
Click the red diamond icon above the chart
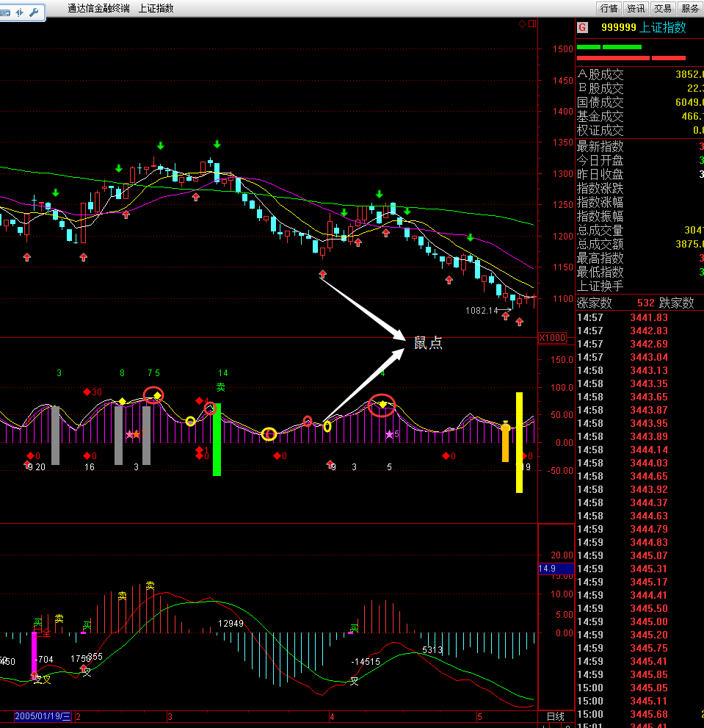click(522, 24)
